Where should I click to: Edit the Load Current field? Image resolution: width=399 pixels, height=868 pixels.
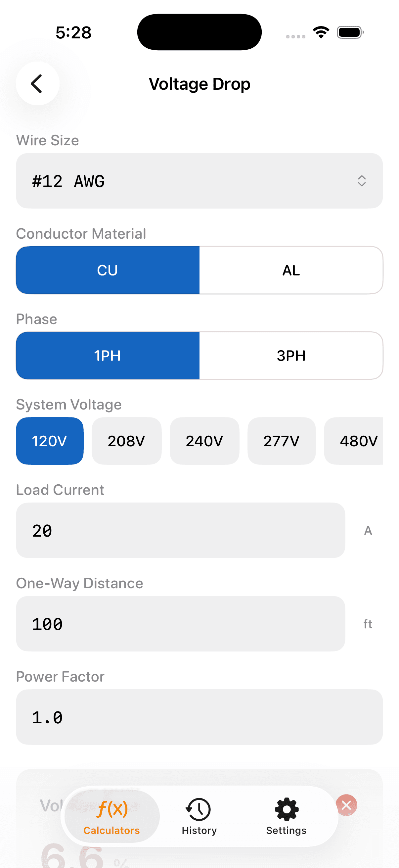(180, 530)
